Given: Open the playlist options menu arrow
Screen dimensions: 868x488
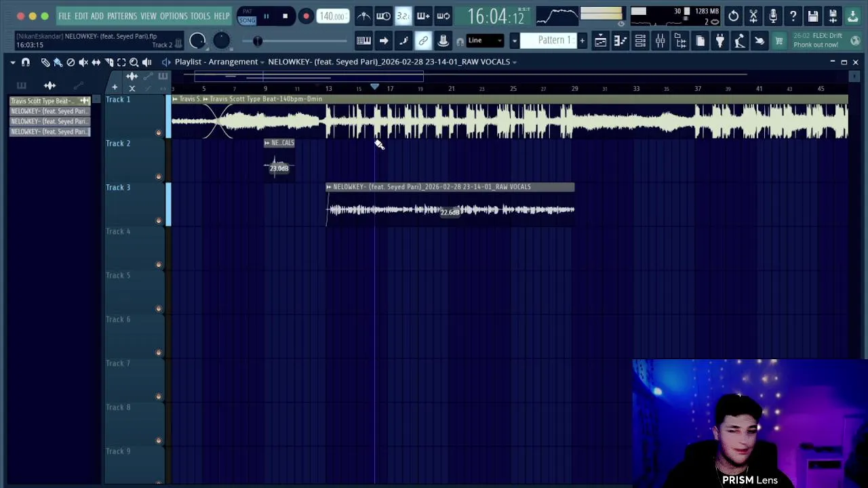Looking at the screenshot, I should point(12,62).
